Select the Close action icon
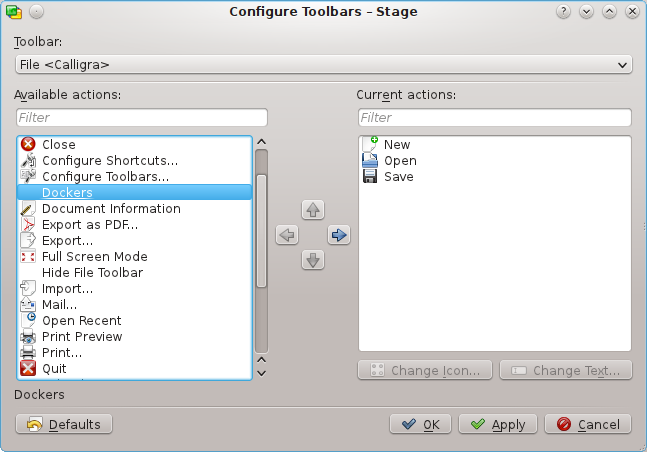 coord(28,145)
